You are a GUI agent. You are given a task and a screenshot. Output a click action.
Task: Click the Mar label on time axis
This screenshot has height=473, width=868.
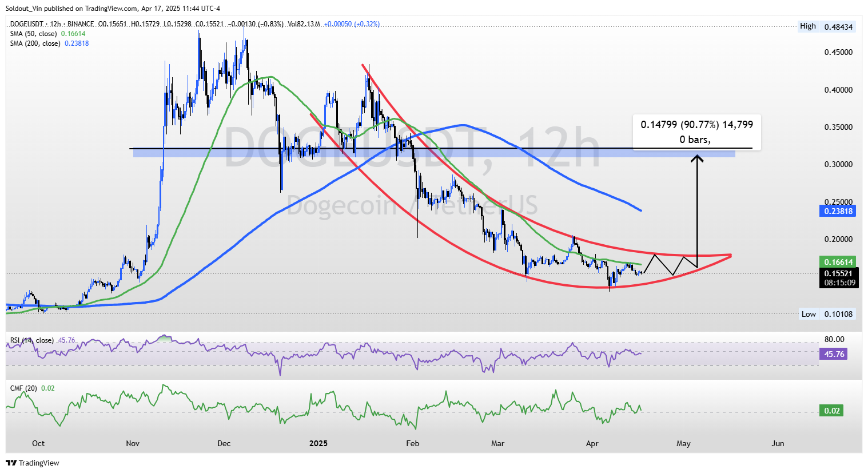[x=498, y=443]
